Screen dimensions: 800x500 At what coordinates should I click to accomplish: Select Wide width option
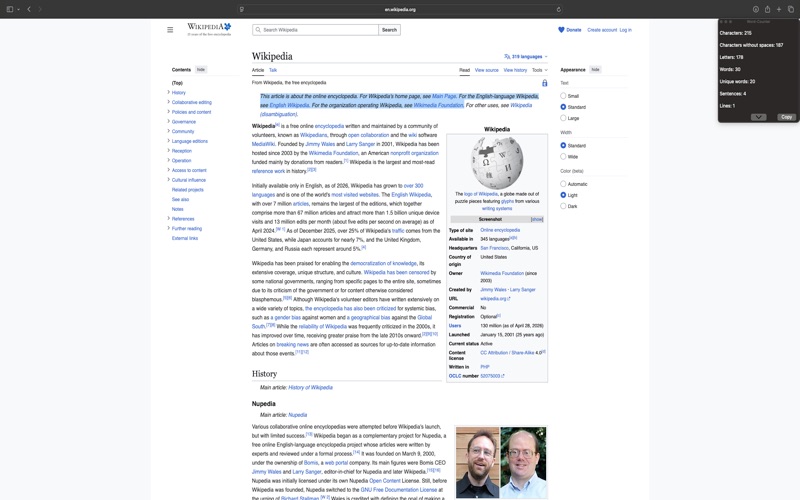click(563, 157)
